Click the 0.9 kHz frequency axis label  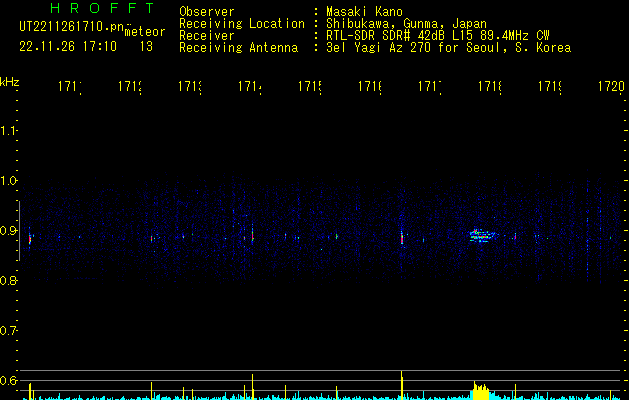point(10,231)
